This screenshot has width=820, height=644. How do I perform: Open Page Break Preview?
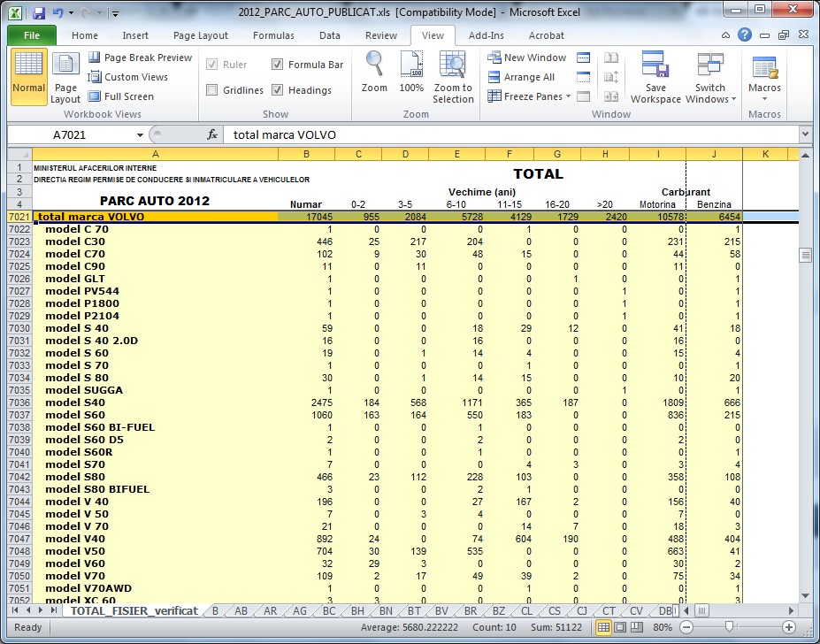coord(140,57)
